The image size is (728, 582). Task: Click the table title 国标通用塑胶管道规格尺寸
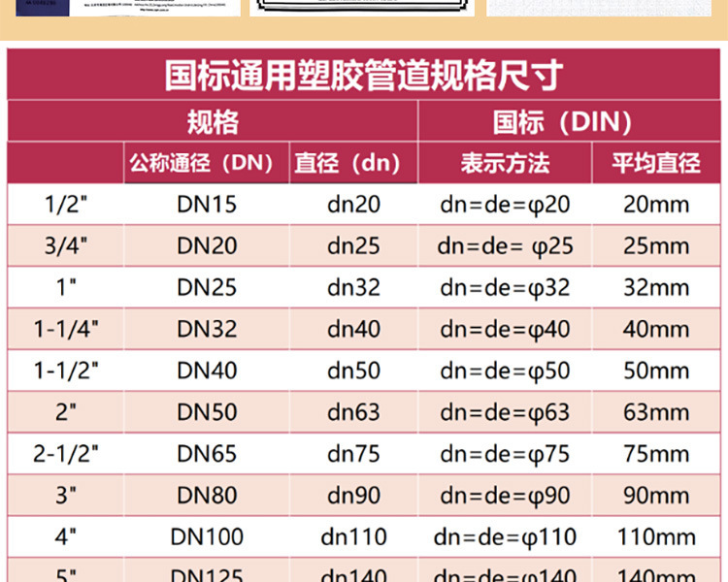click(x=363, y=75)
